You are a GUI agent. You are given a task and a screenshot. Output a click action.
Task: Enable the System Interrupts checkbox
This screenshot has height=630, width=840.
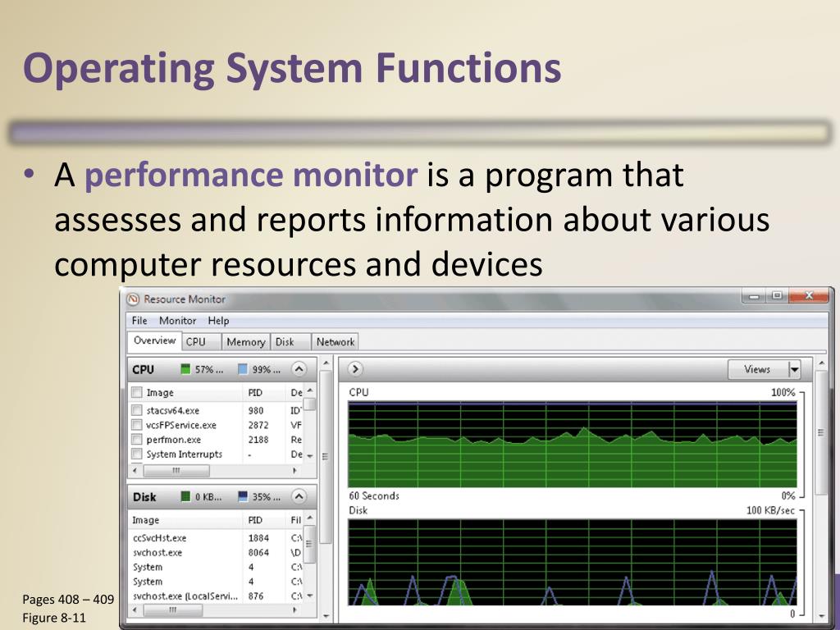(137, 454)
